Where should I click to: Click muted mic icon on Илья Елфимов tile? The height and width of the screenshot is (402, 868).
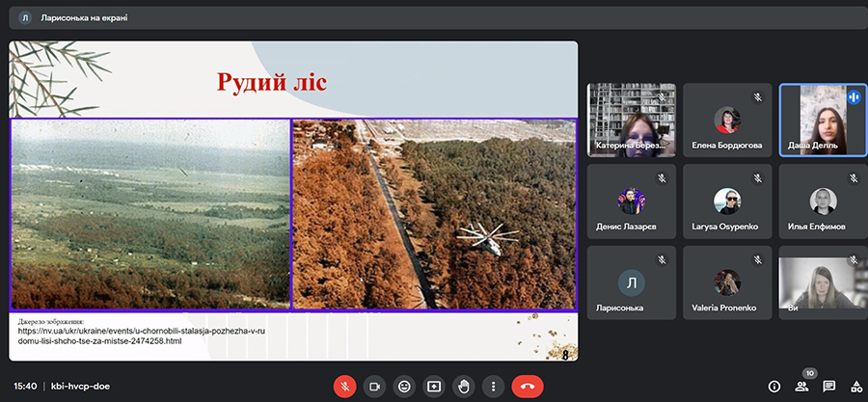[854, 178]
